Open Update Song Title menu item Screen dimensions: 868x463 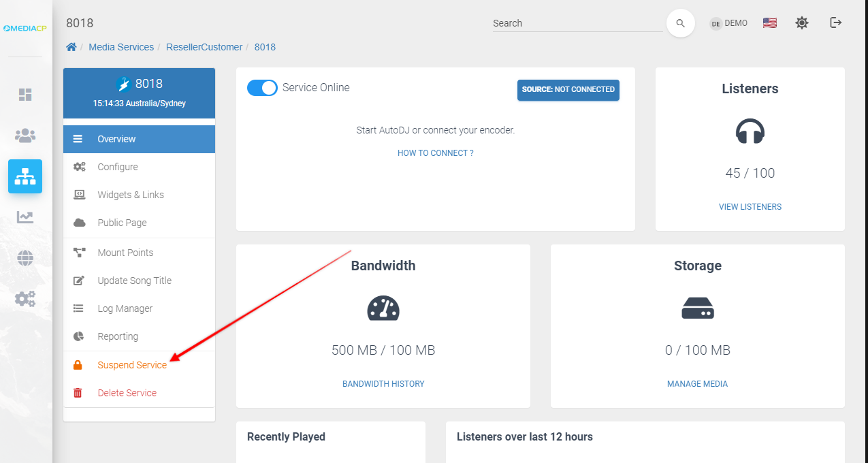pyautogui.click(x=139, y=281)
